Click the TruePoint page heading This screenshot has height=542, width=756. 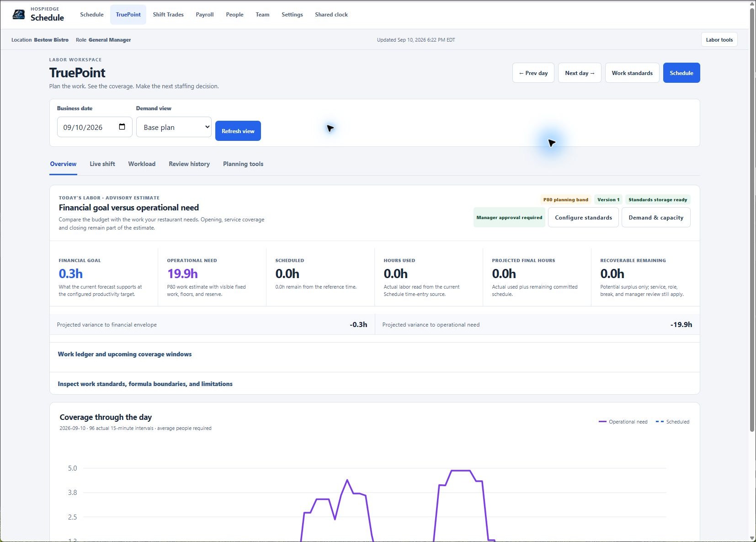[x=77, y=73]
